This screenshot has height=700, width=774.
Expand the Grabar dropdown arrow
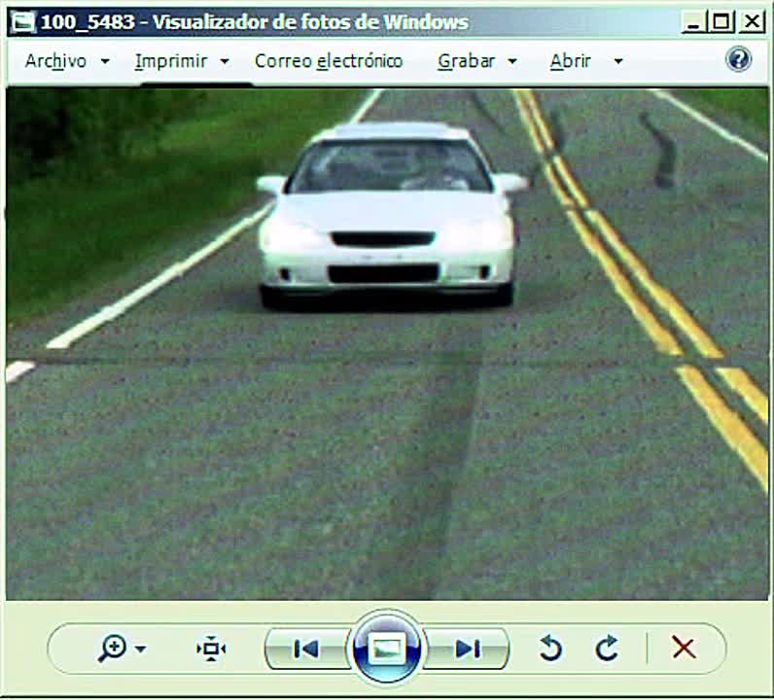pos(512,61)
